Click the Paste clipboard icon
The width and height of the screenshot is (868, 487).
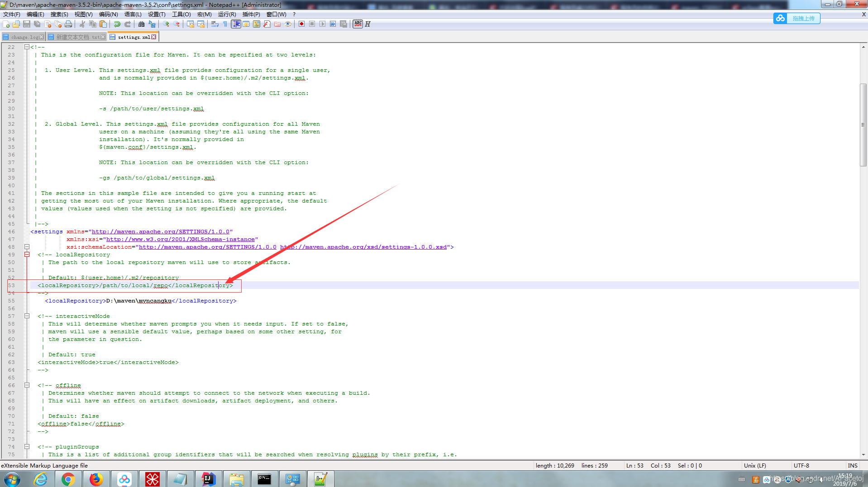[103, 24]
